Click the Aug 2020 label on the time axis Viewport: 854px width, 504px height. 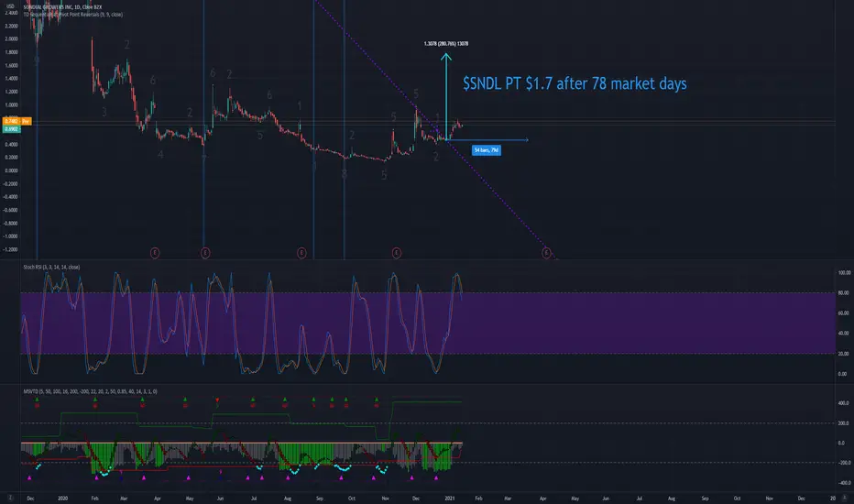tap(288, 498)
